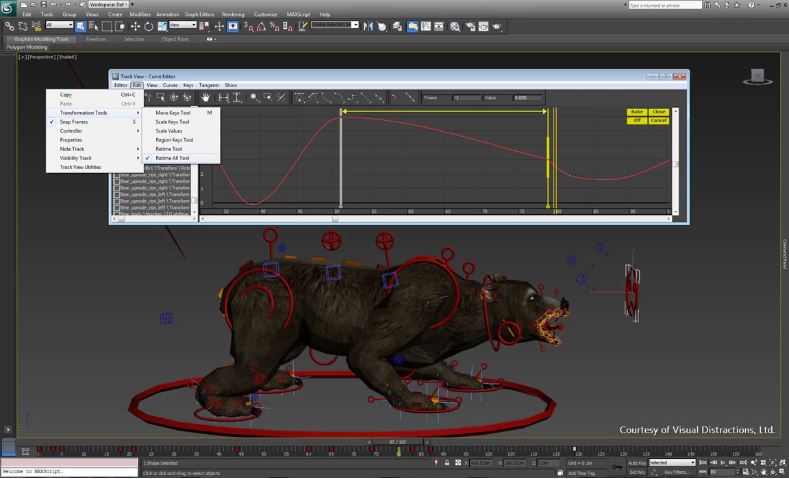Open Key Filters settings

tap(675, 472)
